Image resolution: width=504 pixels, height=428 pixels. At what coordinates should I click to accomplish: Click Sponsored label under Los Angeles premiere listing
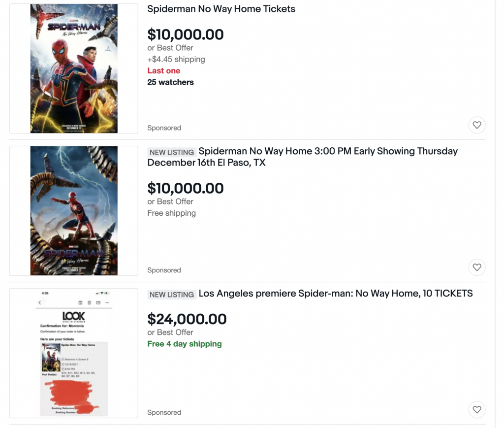164,412
